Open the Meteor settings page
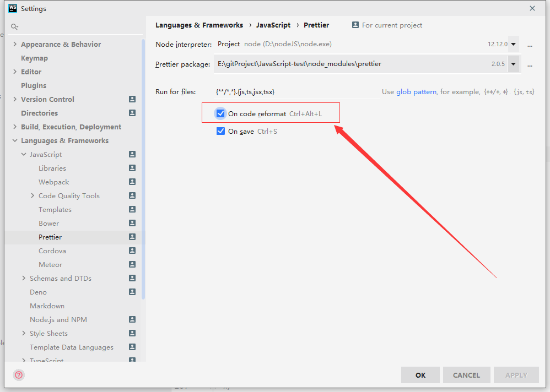 51,264
